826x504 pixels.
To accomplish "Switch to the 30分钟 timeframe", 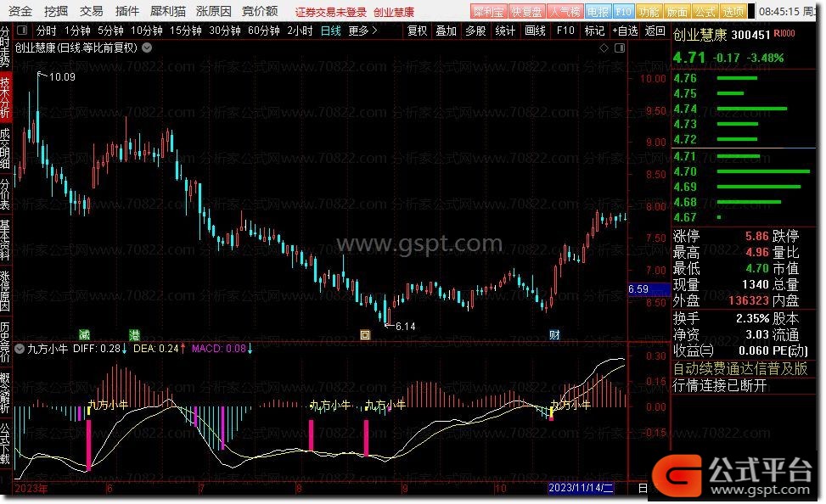I will [225, 31].
